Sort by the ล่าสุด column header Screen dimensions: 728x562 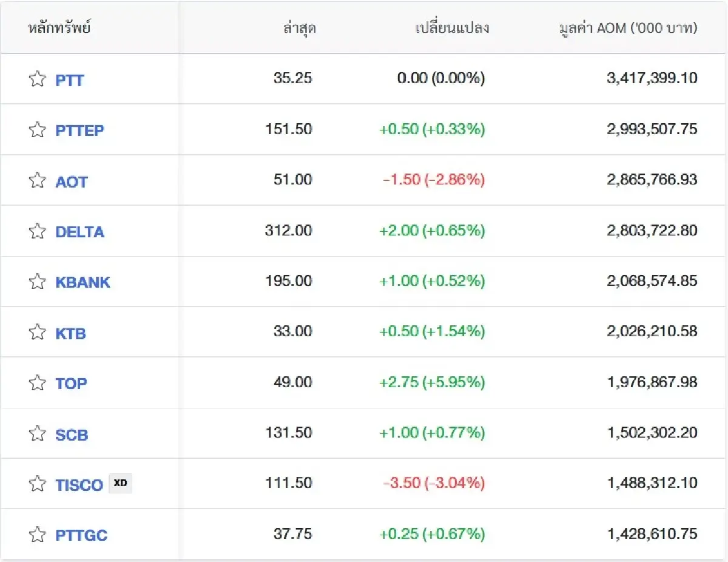[x=299, y=28]
